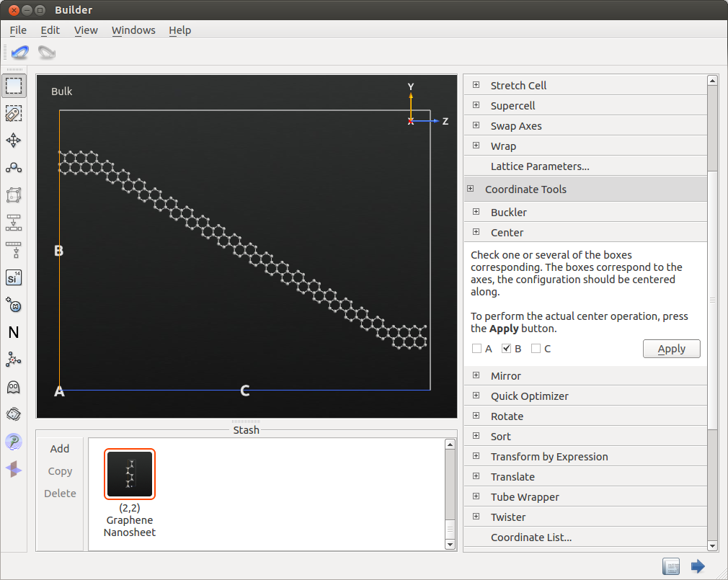Click the Bulk label in viewer

[x=62, y=92]
